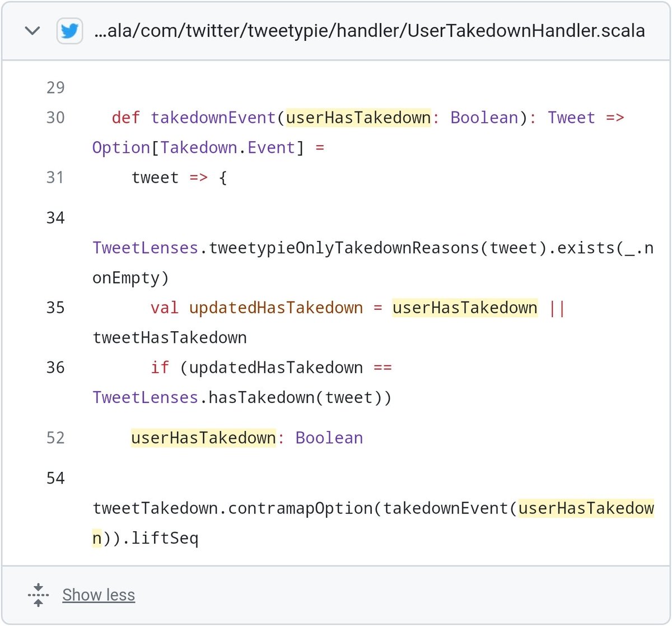Click highlighted userHasTakedown in takedownEvent definition
Image resolution: width=672 pixels, height=626 pixels.
(358, 118)
